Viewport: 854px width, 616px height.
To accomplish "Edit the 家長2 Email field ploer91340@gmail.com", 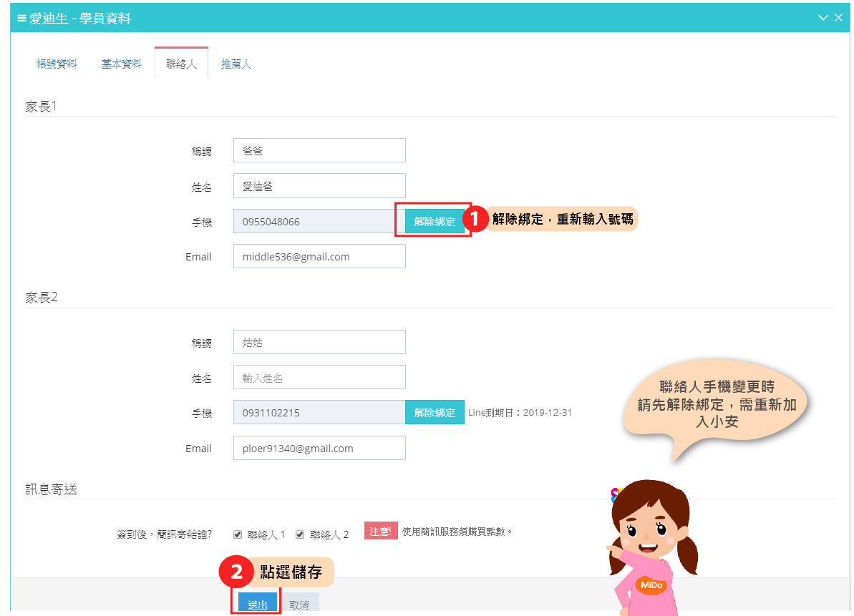I will [319, 448].
